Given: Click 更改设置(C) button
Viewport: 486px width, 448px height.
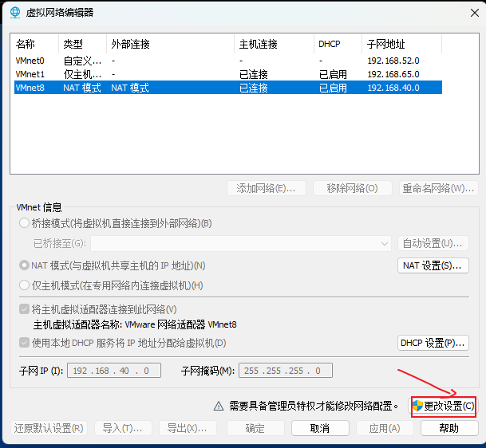Looking at the screenshot, I should tap(444, 406).
